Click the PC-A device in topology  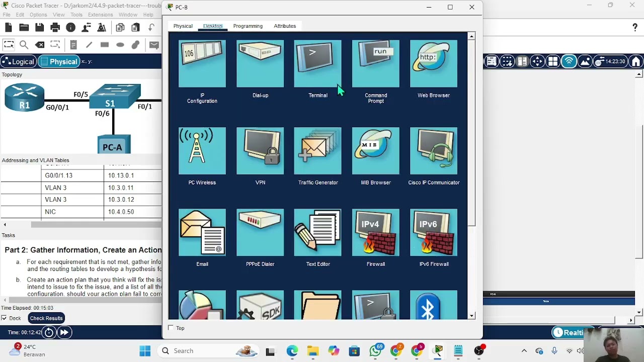(114, 144)
